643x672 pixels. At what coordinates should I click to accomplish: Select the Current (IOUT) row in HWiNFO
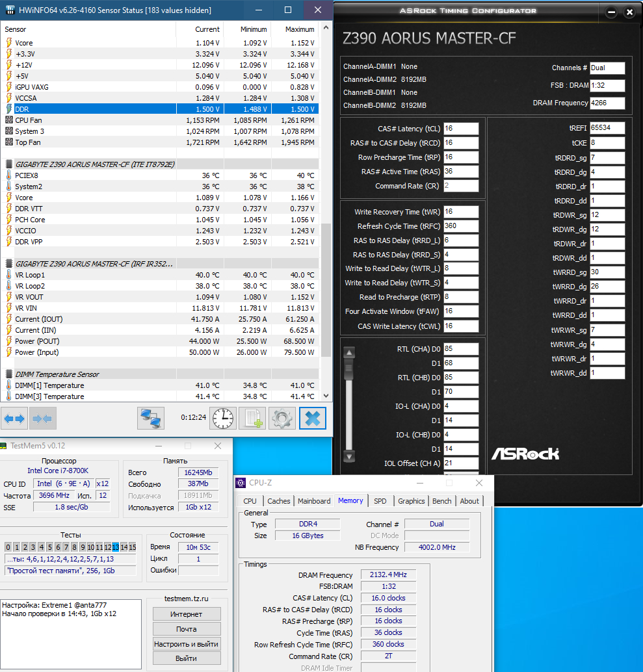[161, 319]
